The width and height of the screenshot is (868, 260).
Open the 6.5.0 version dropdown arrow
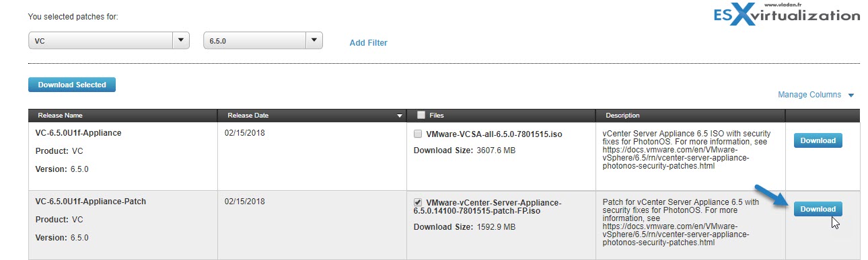tap(314, 41)
